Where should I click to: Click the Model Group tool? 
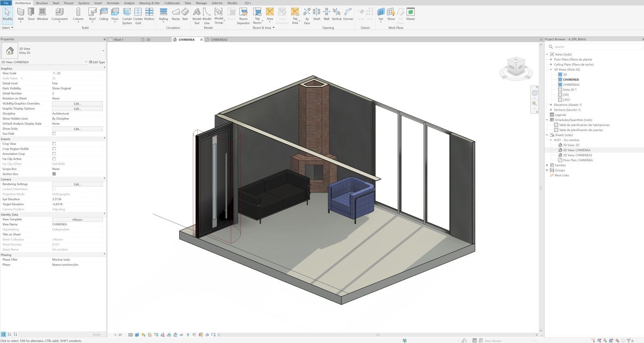219,16
